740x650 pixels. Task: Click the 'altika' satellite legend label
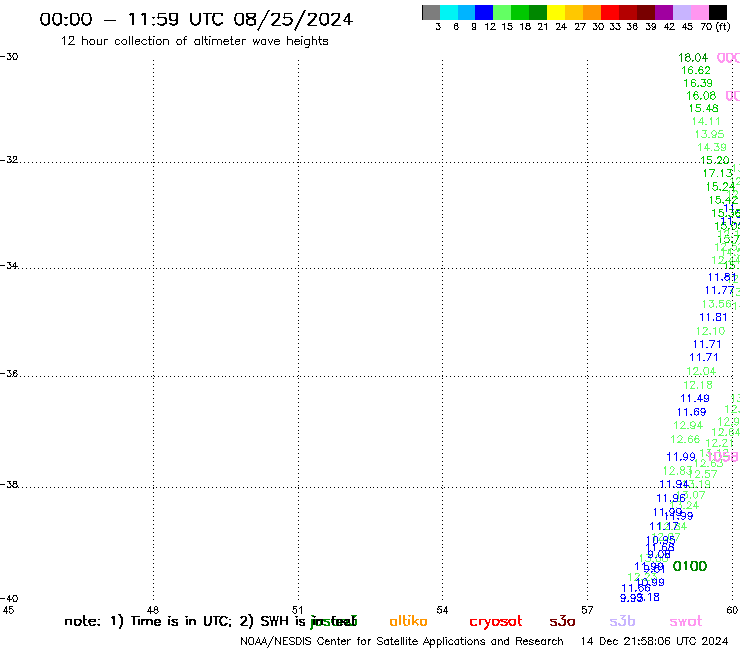pyautogui.click(x=408, y=621)
